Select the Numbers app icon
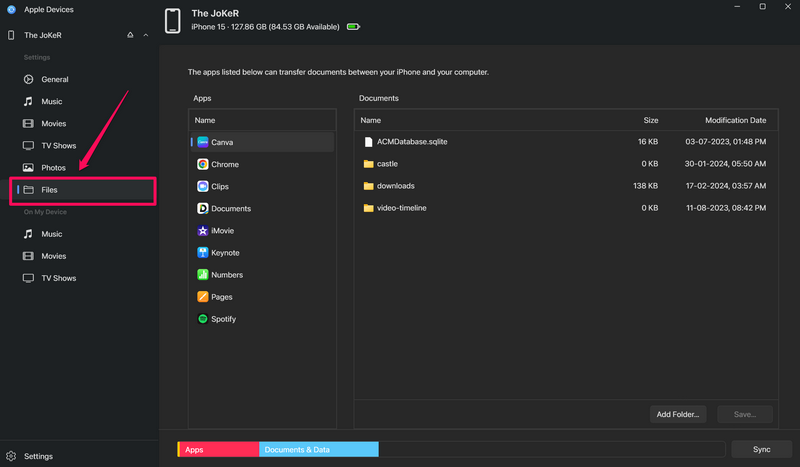Viewport: 800px width, 467px height. (x=202, y=275)
